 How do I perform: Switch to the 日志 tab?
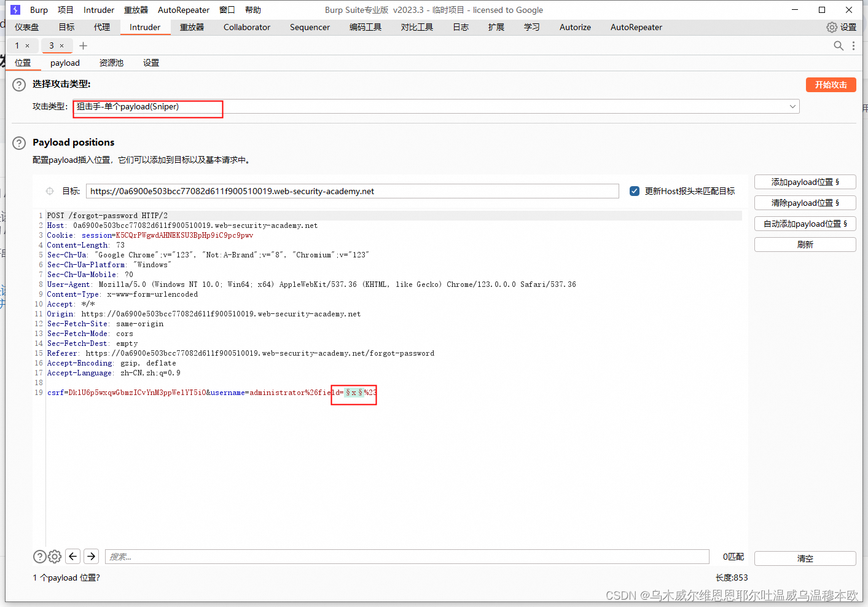point(461,27)
